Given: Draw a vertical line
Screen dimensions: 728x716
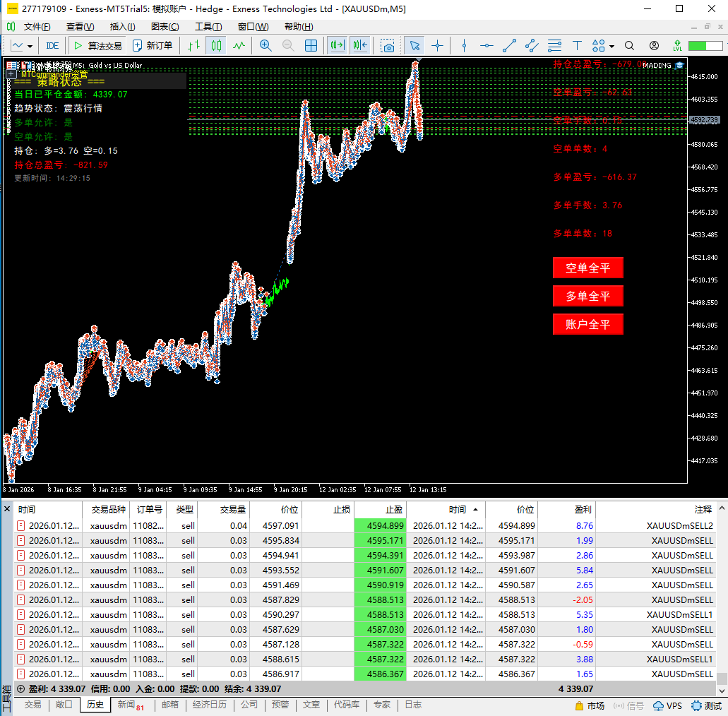Looking at the screenshot, I should coord(465,45).
